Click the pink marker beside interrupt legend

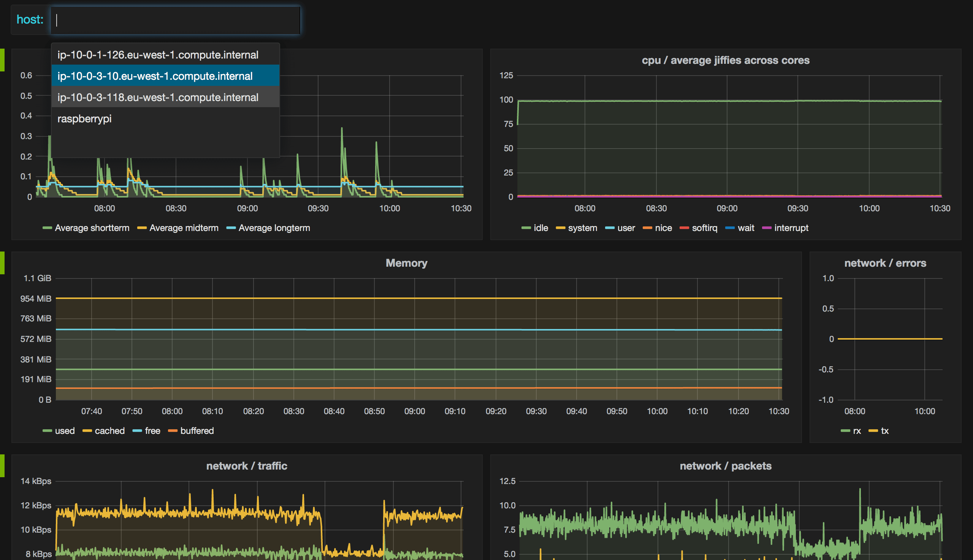tap(766, 228)
